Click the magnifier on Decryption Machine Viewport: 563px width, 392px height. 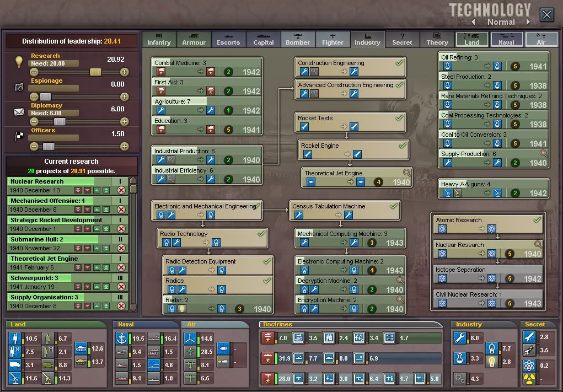(400, 280)
